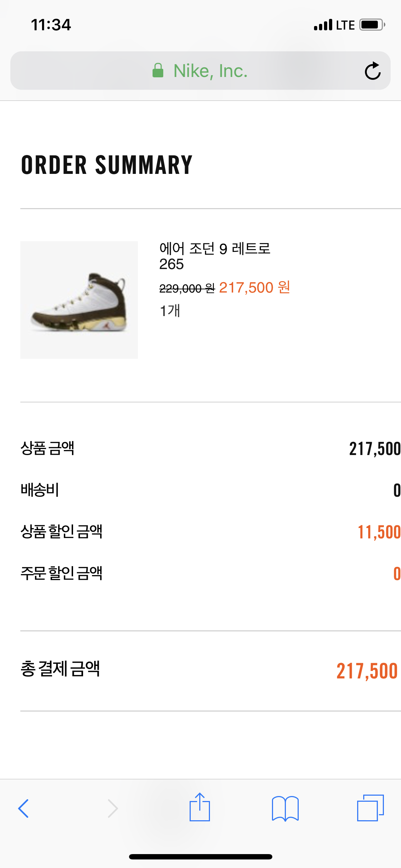Open the Safari share sheet icon
Screen dimensions: 401x868
[x=200, y=807]
